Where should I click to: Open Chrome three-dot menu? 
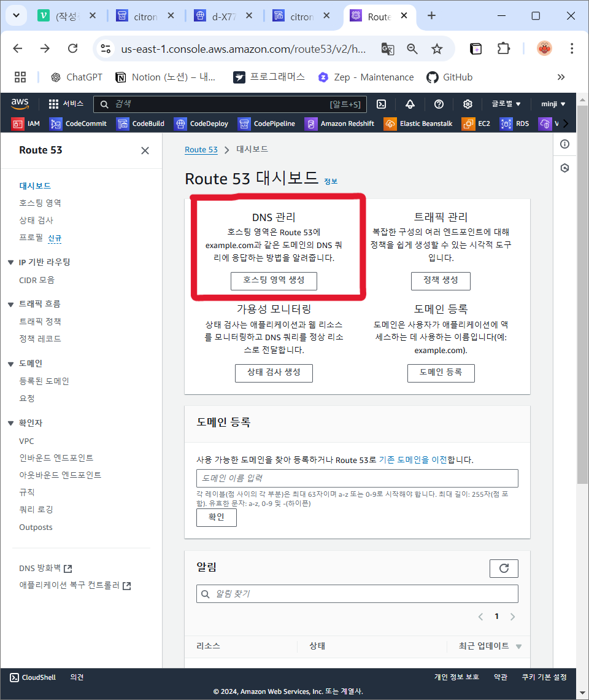point(572,49)
